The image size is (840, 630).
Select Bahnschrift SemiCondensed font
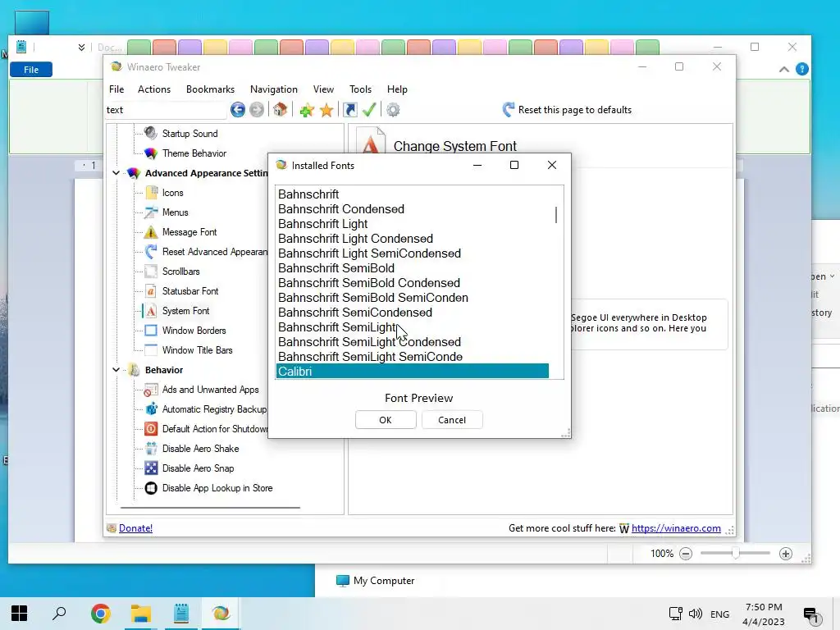click(354, 313)
